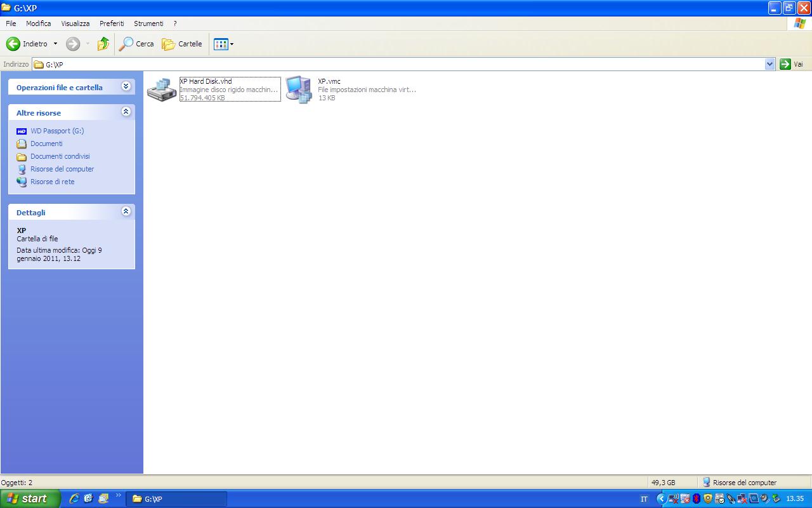Launch Internet Explorer from Quick Launch
Viewport: 812px width, 508px height.
click(74, 499)
